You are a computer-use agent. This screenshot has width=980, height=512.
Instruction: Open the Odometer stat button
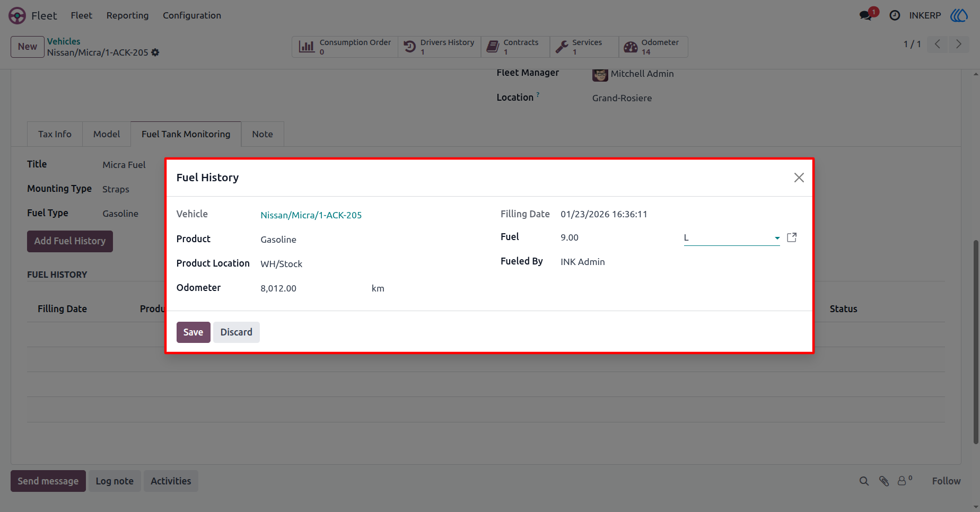[653, 47]
